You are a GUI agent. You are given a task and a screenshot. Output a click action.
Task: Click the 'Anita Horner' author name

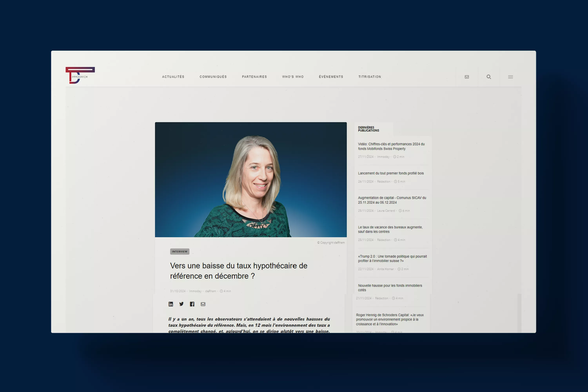[385, 269]
